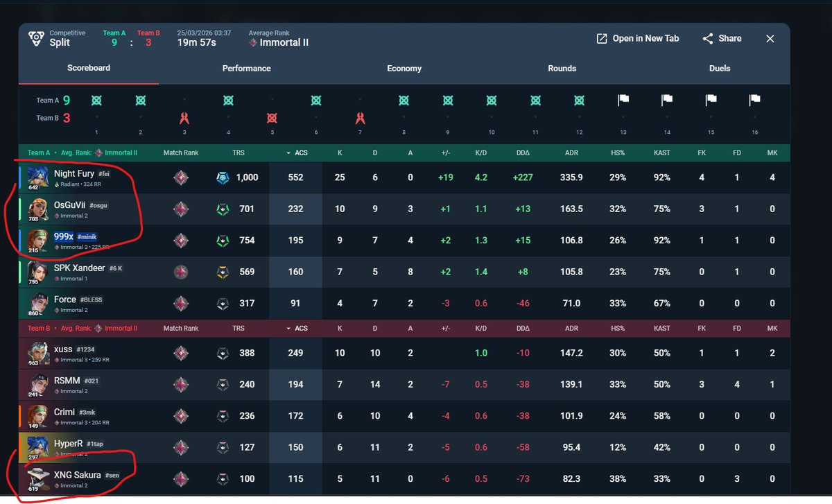Select round 5 red elimination icon
Screen dimensions: 832x504
[272, 118]
